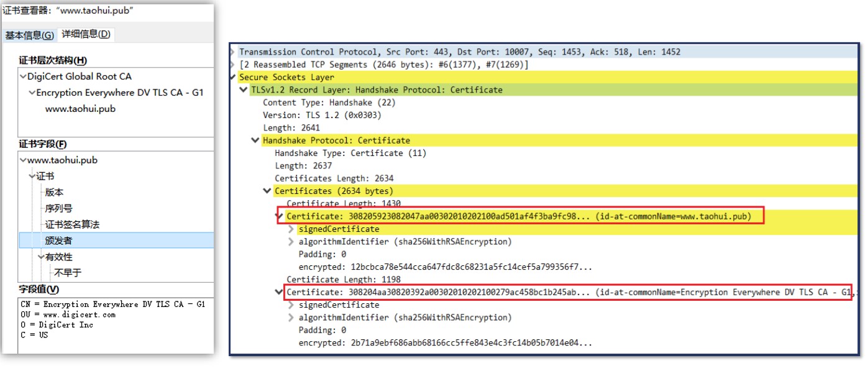Image resolution: width=868 pixels, height=376 pixels.
Task: Expand signedCertificate under Encryption Everywhere certificate
Action: [291, 305]
